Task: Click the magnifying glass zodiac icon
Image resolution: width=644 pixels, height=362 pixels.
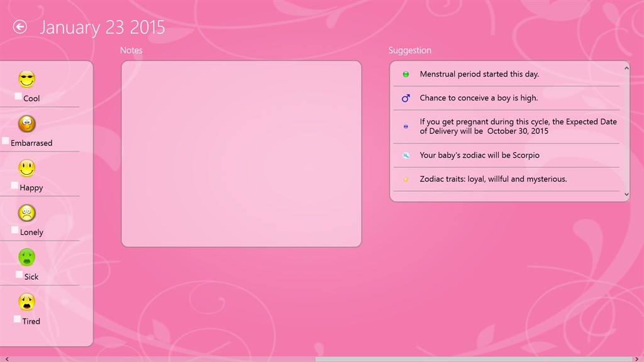Action: [x=405, y=155]
